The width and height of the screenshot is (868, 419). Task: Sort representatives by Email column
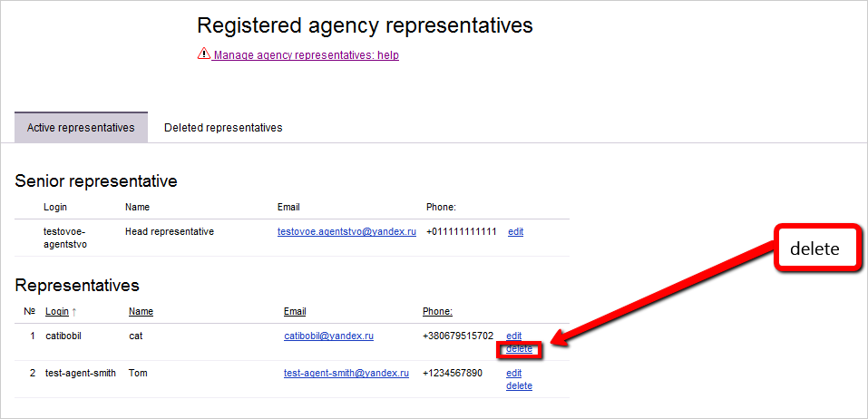pyautogui.click(x=294, y=312)
